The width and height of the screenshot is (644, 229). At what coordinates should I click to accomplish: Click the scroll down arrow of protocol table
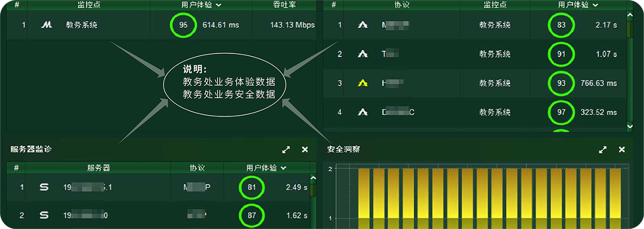(630, 126)
